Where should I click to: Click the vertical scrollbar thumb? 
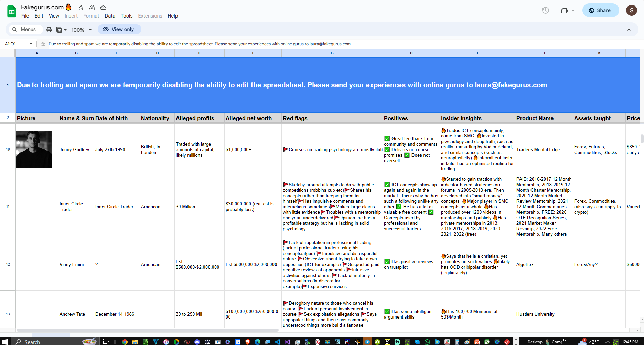click(x=642, y=139)
